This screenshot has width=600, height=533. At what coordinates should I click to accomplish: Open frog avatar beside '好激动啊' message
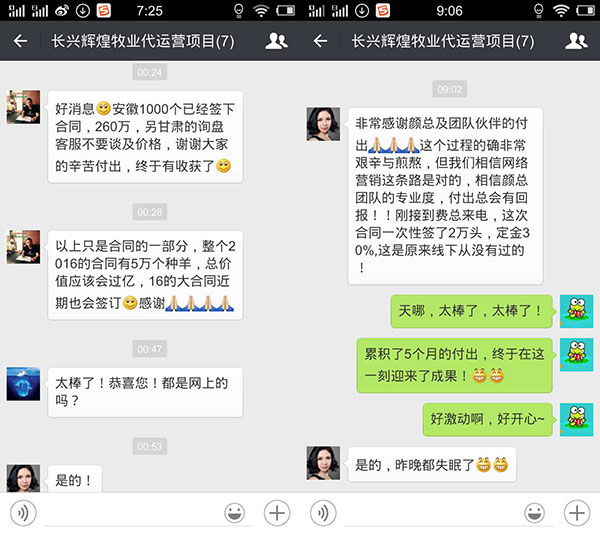point(577,419)
